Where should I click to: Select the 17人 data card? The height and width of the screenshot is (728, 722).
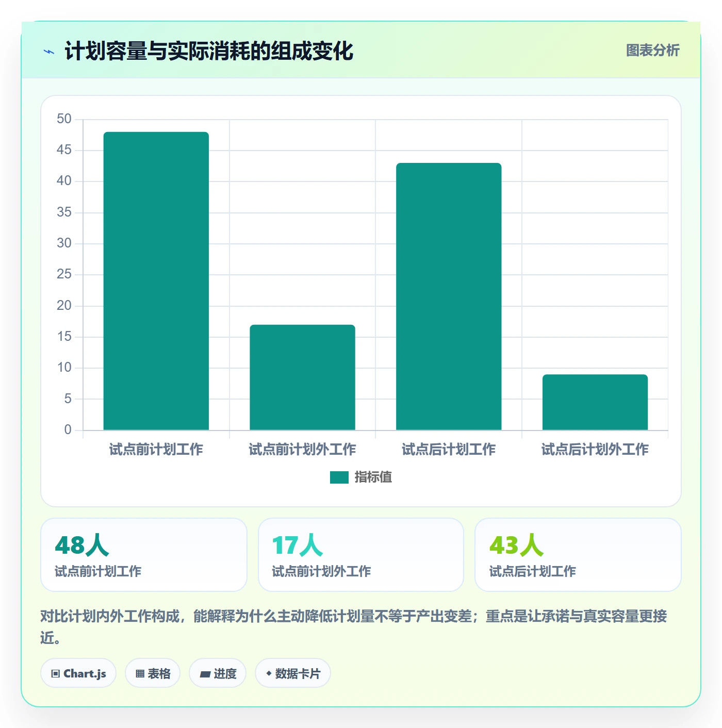point(361,555)
